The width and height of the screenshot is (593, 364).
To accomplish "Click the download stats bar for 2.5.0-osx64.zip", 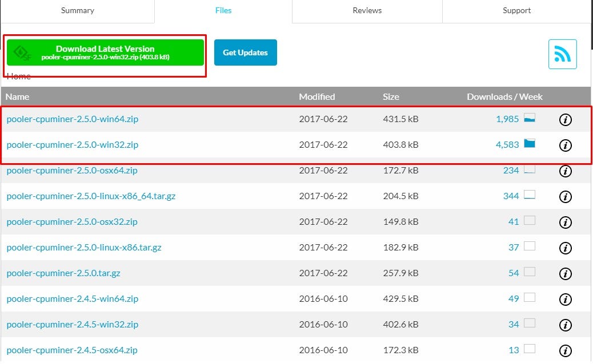I will [530, 169].
